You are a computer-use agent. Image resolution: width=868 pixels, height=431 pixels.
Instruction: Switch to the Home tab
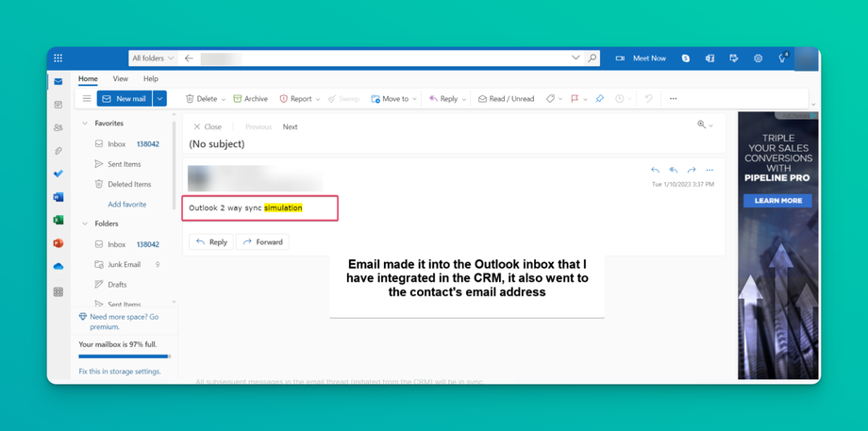[88, 79]
